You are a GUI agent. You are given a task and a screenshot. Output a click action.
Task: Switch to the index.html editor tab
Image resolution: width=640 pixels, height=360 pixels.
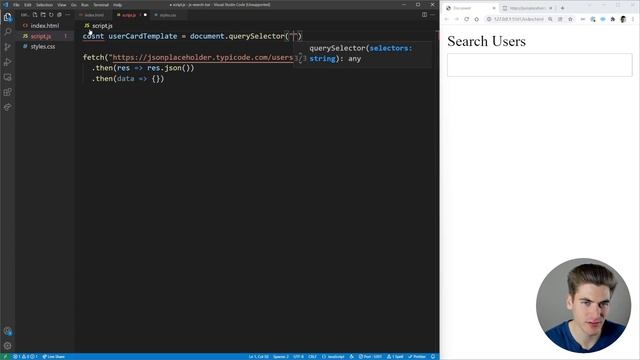[93, 15]
